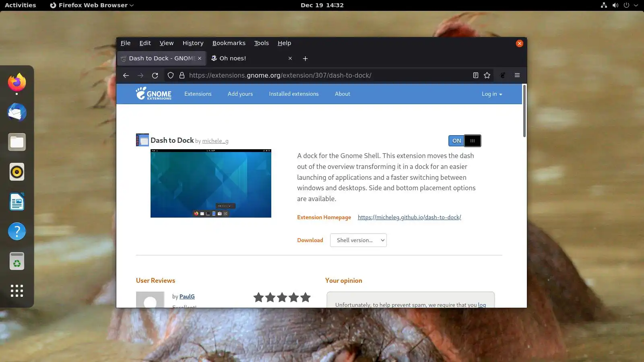Open Firefox from the dock
Screen dimensions: 644x362
(x=17, y=82)
